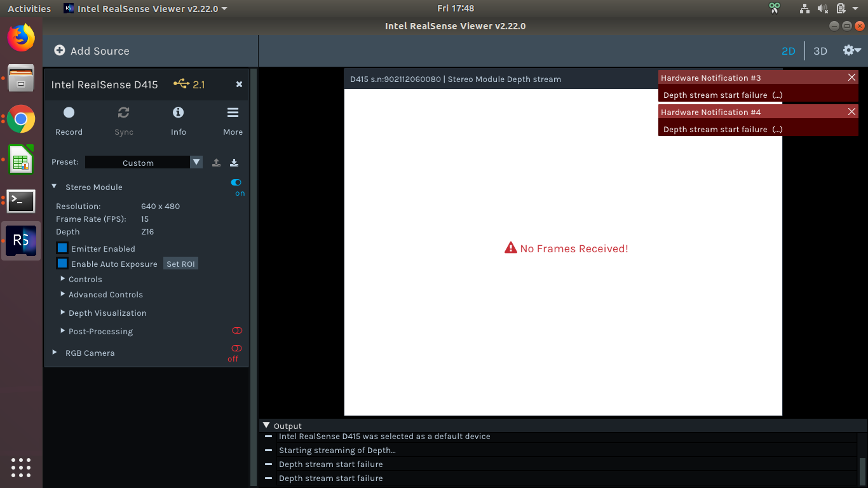Image resolution: width=868 pixels, height=488 pixels.
Task: Collapse the Output log panel
Action: [267, 425]
